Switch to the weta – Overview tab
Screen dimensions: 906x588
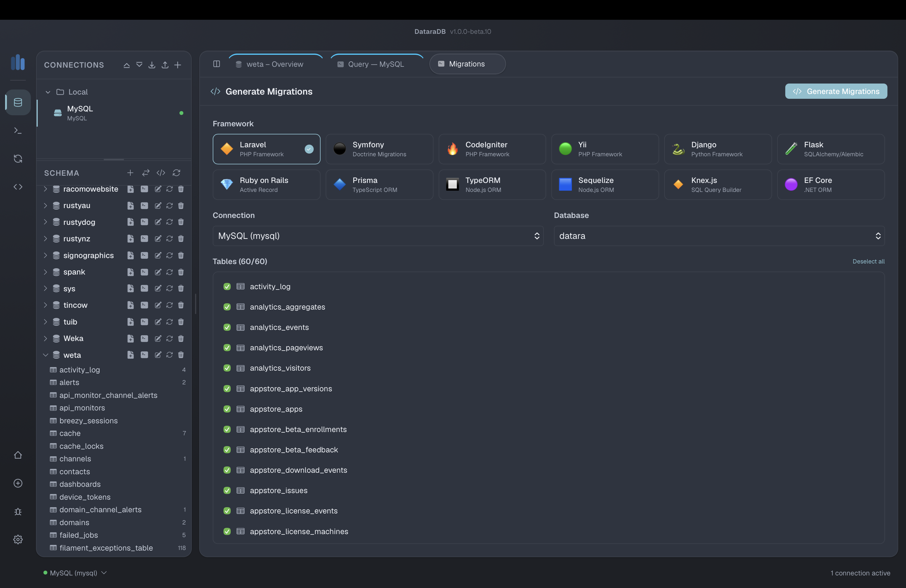point(275,64)
